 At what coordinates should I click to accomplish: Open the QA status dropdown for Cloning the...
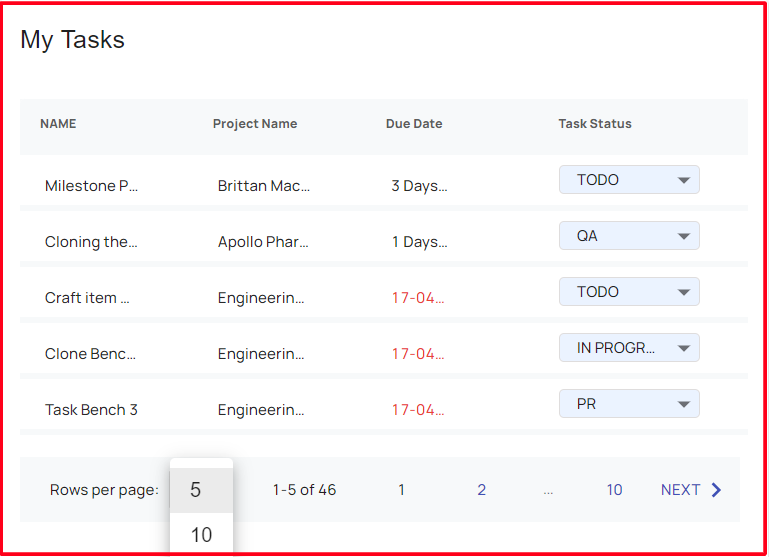(x=629, y=235)
